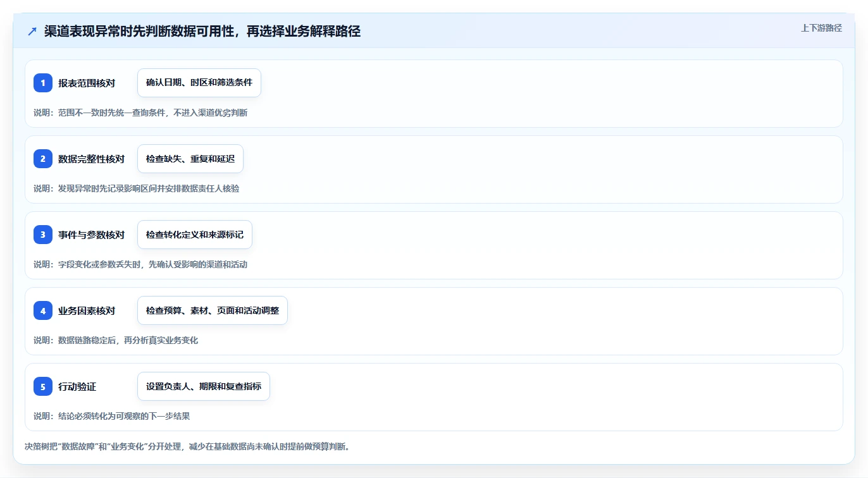The image size is (868, 478).
Task: Click the 检查缺失、重复和延迟 chip
Action: 190,159
